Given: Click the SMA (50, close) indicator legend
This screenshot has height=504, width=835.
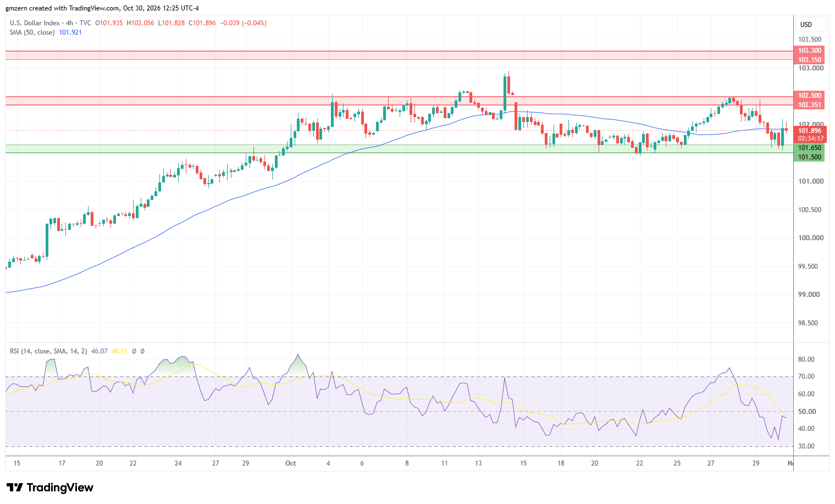Looking at the screenshot, I should point(32,32).
